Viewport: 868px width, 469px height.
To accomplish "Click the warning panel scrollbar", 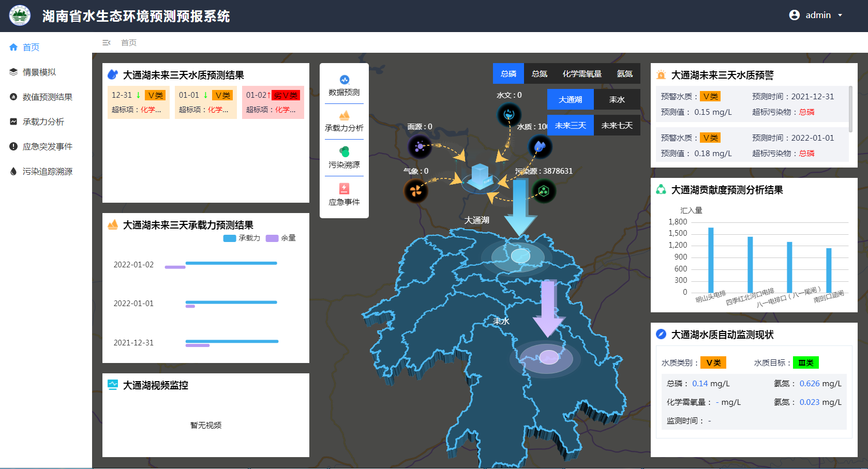I will 850,109.
